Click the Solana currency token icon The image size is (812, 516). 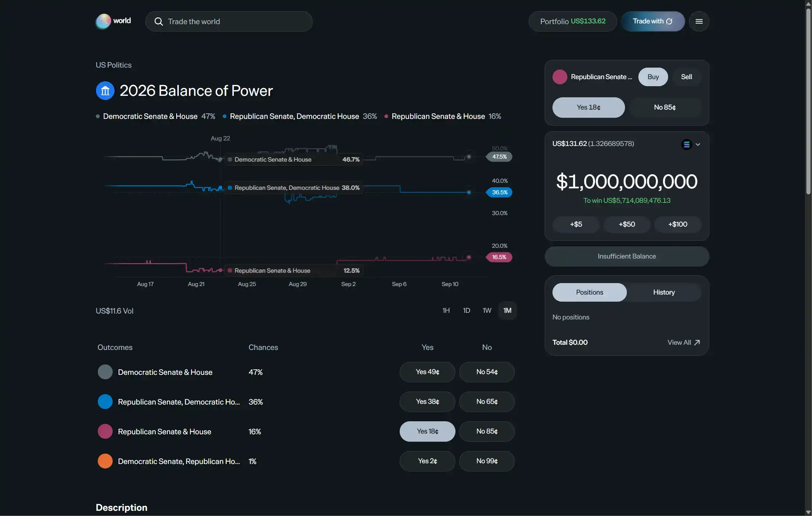[x=686, y=144]
